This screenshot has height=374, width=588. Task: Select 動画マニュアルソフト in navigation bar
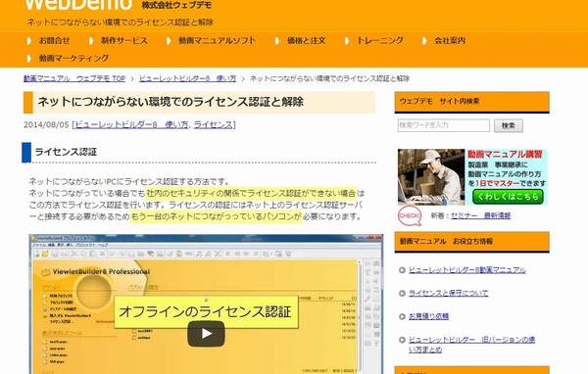(x=218, y=40)
